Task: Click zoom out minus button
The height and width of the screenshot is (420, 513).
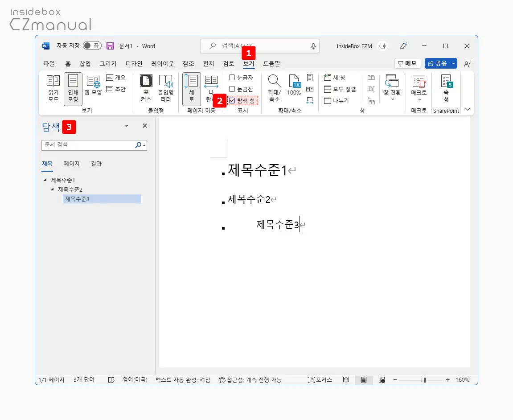Action: (395, 380)
